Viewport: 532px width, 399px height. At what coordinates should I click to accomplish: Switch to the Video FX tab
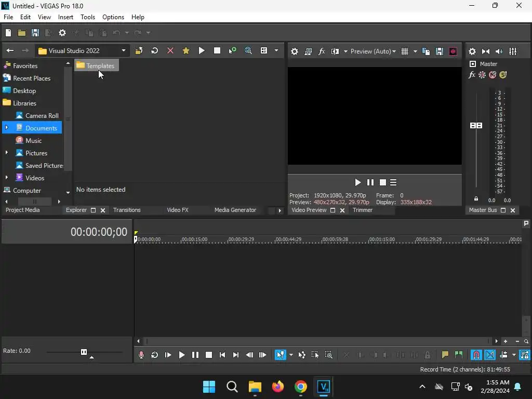tap(178, 210)
